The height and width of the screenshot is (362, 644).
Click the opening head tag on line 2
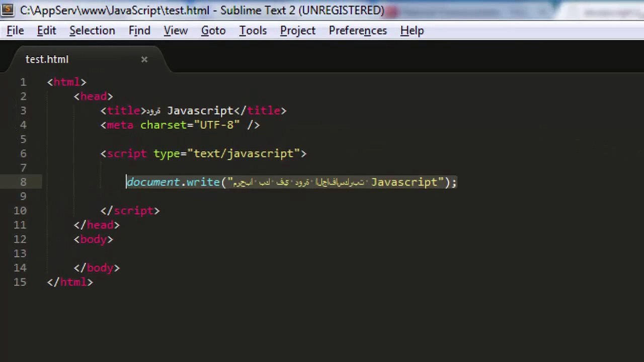coord(94,96)
